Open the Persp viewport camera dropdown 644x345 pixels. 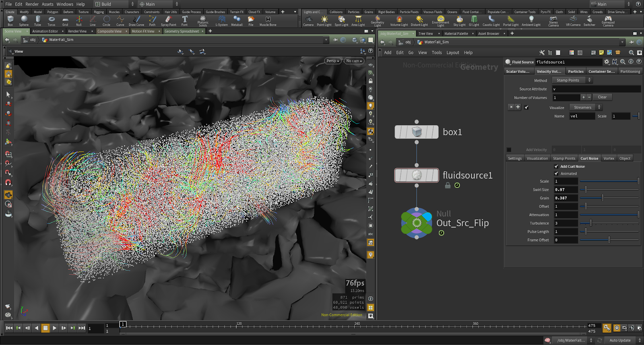click(333, 61)
